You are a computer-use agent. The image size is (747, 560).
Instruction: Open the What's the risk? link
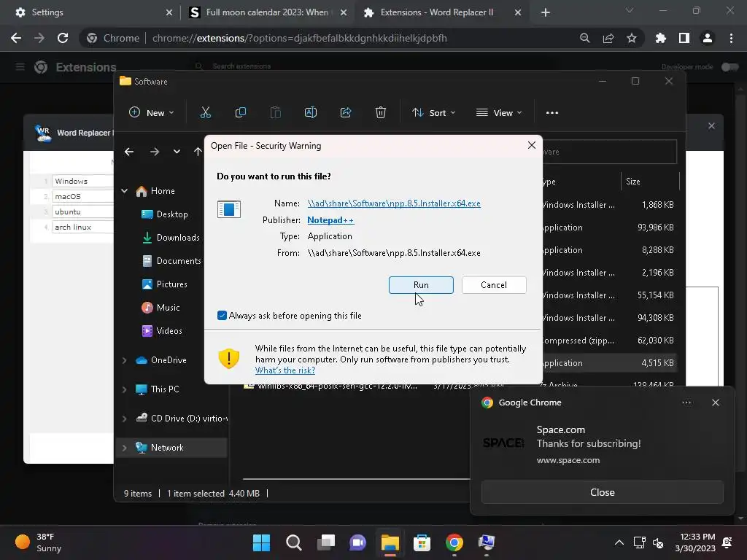point(285,370)
